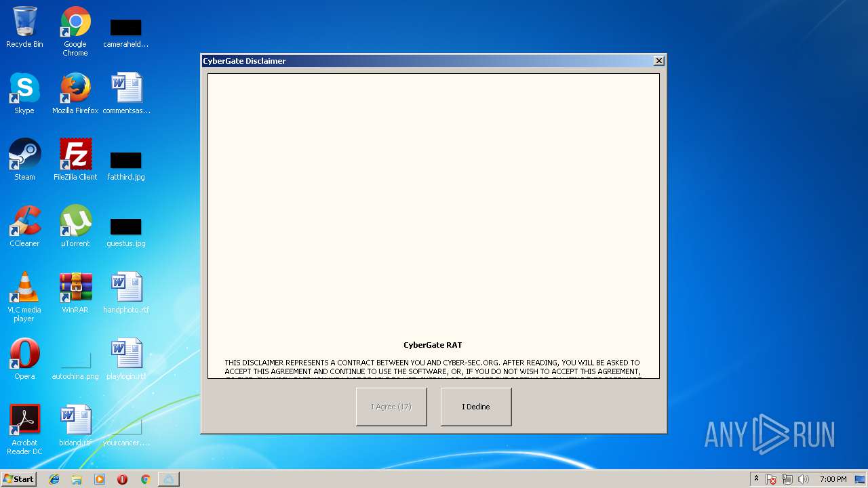Open Opera browser desktop shortcut
868x488 pixels.
pos(24,359)
